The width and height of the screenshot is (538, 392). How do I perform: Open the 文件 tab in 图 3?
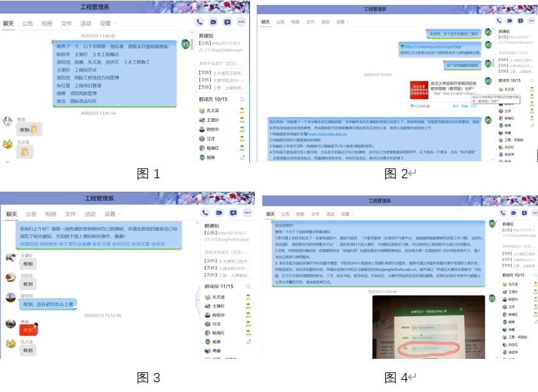pyautogui.click(x=69, y=214)
